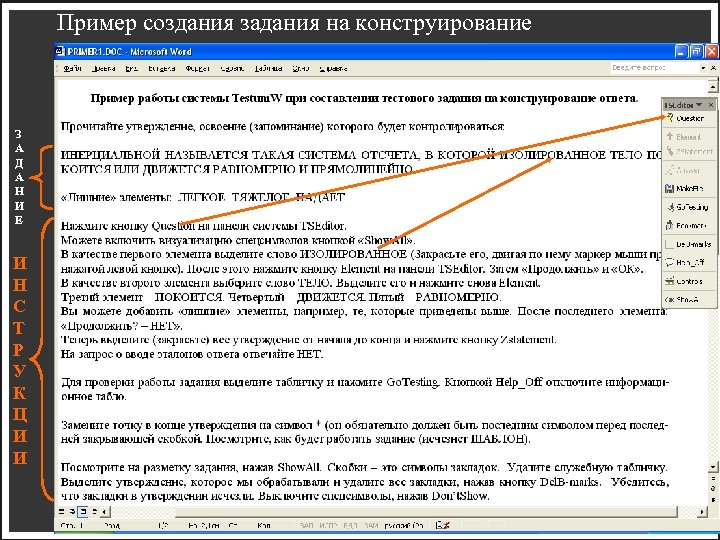The image size is (720, 540).
Task: Click the word ИЗОЛИРОВАННОЕ in the statement
Action: (552, 155)
